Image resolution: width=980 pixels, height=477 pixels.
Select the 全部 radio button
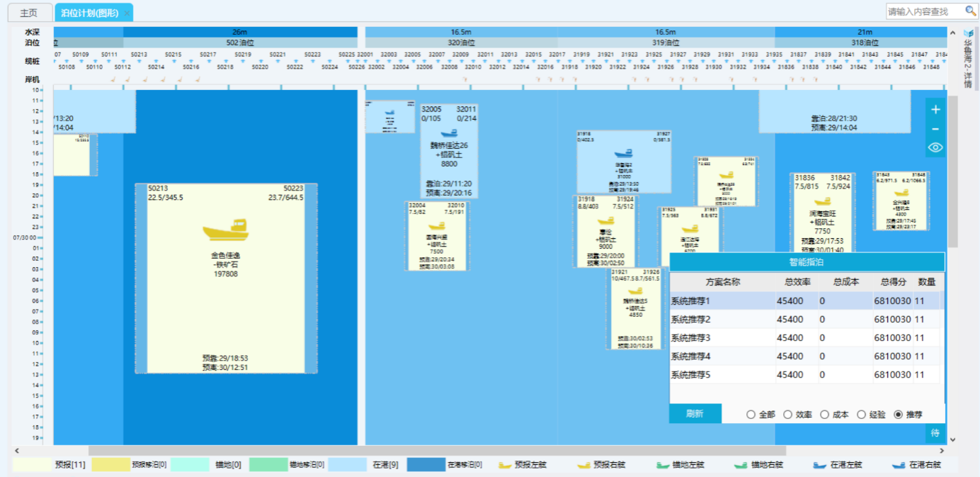[751, 415]
